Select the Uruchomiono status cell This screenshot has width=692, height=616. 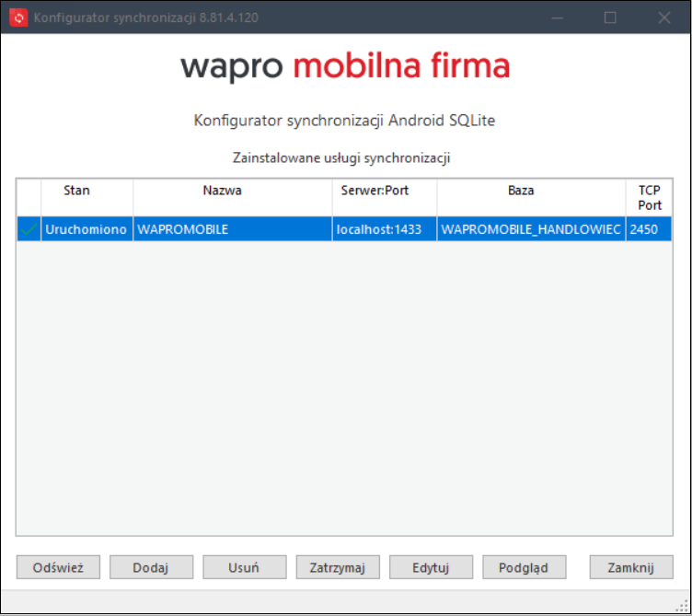point(86,229)
